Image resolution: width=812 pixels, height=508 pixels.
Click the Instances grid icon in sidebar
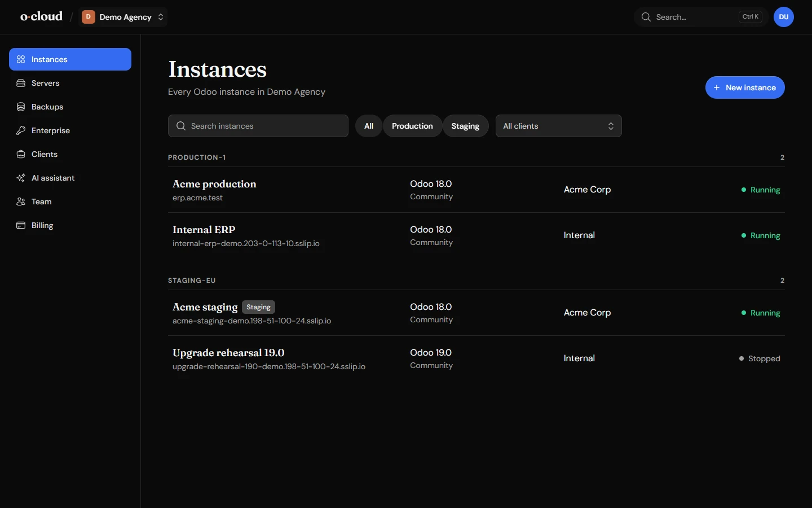tap(21, 59)
